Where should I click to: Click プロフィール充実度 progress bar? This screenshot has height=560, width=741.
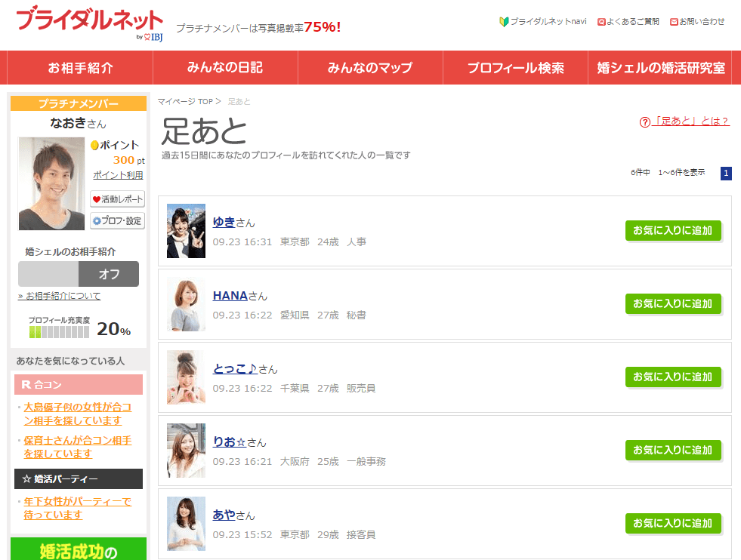(59, 332)
